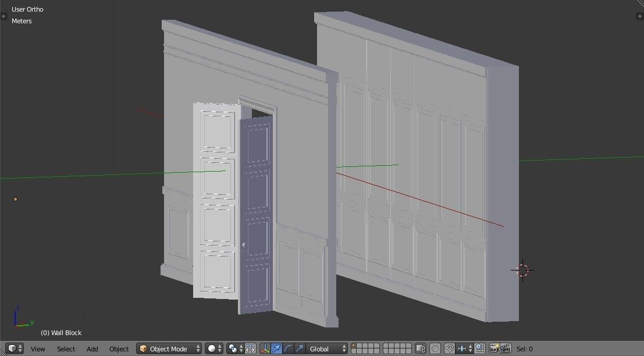644x356 pixels.
Task: Toggle lock camera and layers to scene
Action: (420, 348)
